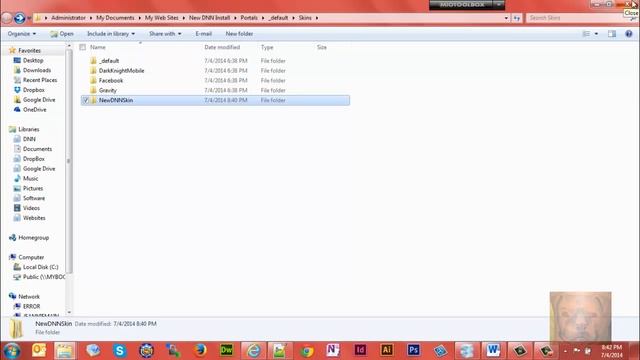This screenshot has width=640, height=360.
Task: Open the Help question mark icon
Action: point(629,34)
